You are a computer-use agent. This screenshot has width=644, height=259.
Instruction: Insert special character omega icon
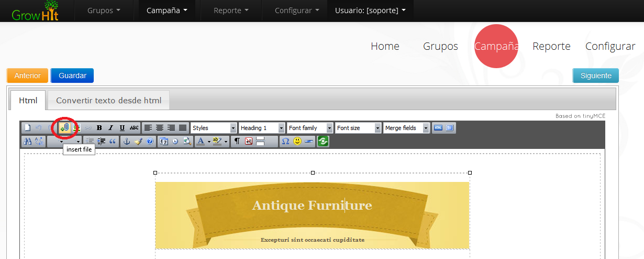click(285, 142)
